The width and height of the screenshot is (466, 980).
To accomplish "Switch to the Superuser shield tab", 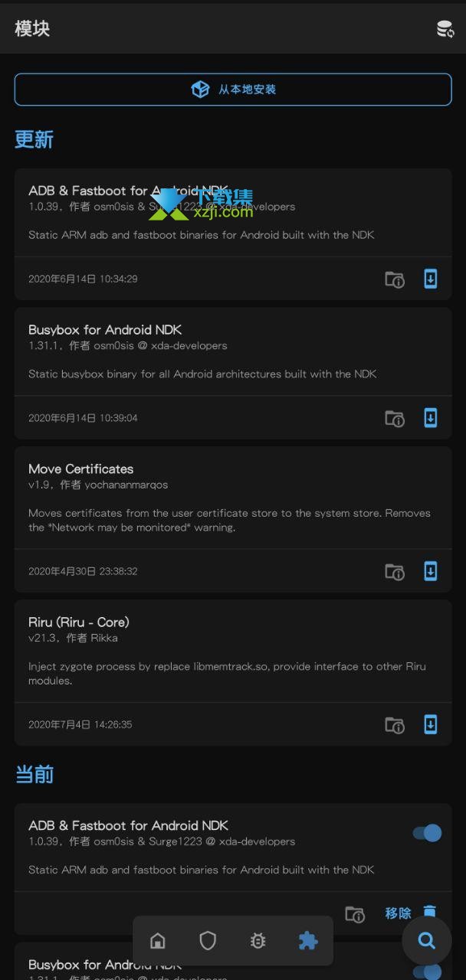I will (208, 940).
